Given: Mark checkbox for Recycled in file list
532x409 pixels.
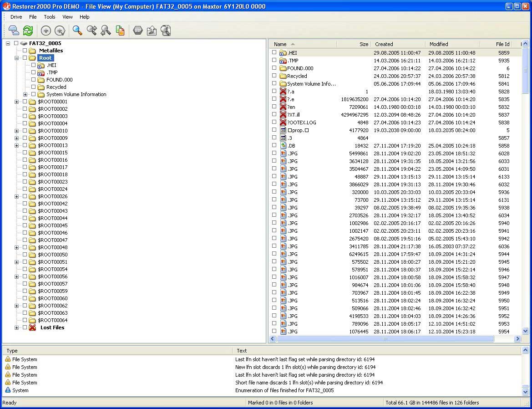Looking at the screenshot, I should tap(274, 76).
